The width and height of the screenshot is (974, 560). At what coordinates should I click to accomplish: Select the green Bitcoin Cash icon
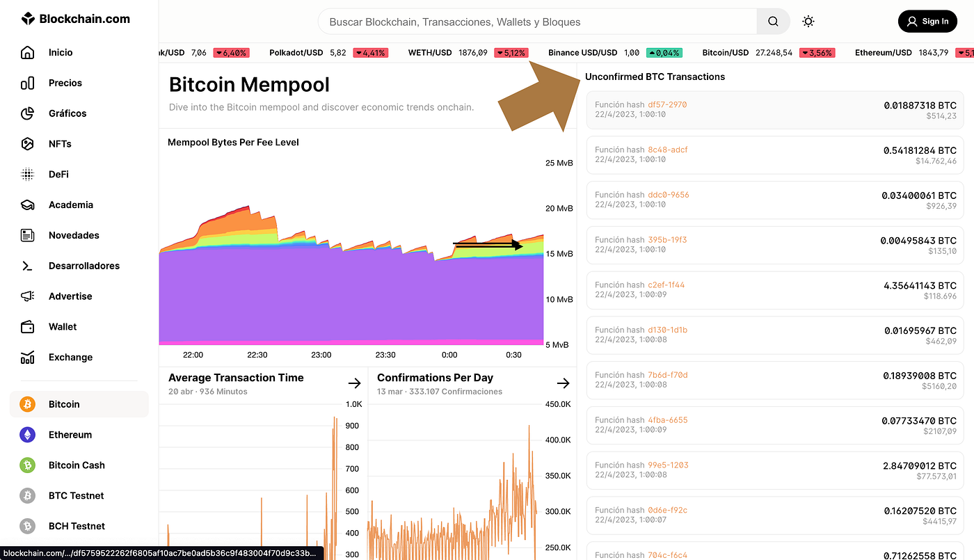click(27, 465)
